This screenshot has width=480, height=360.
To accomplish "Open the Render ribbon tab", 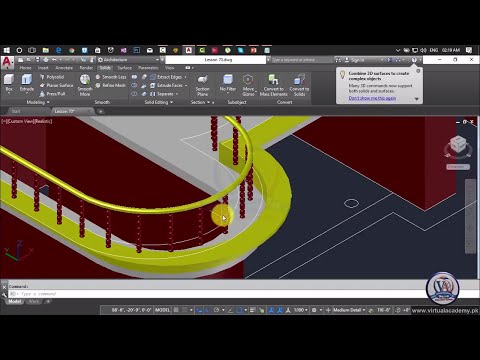I will coord(86,68).
